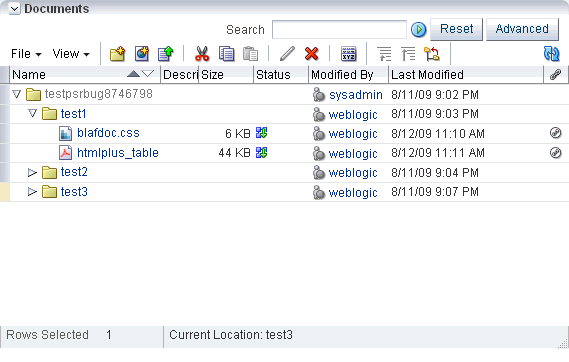The width and height of the screenshot is (569, 362).
Task: Collapse the testpsrbug8746798 folder node
Action: pos(17,94)
